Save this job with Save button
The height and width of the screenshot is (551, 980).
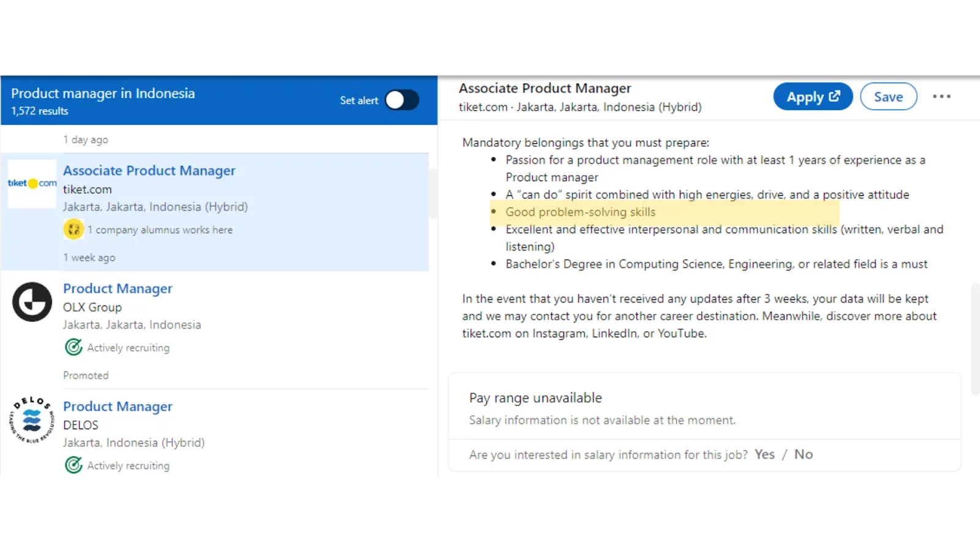[888, 97]
